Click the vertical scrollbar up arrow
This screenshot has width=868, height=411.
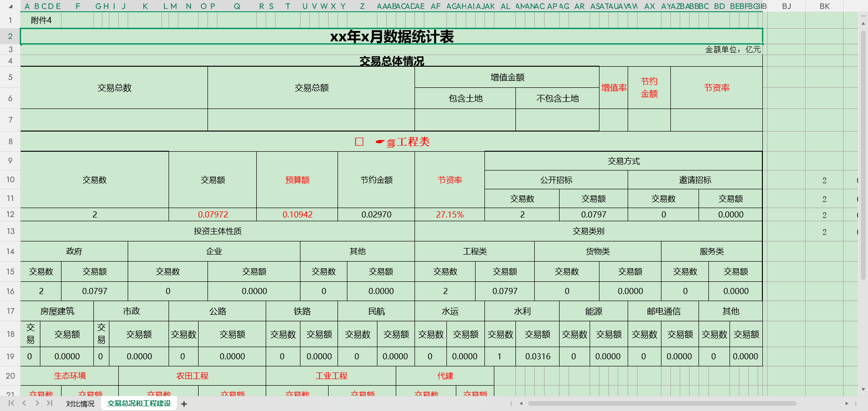863,23
